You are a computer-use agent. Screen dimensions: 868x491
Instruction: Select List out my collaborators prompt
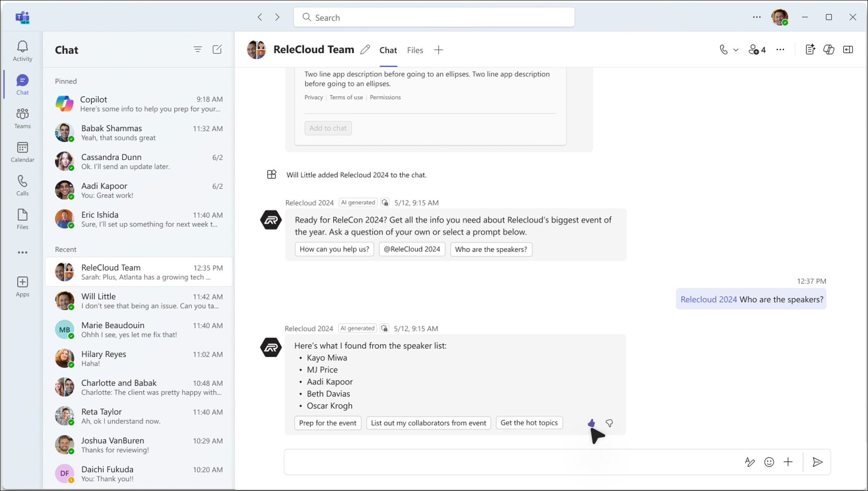(428, 422)
